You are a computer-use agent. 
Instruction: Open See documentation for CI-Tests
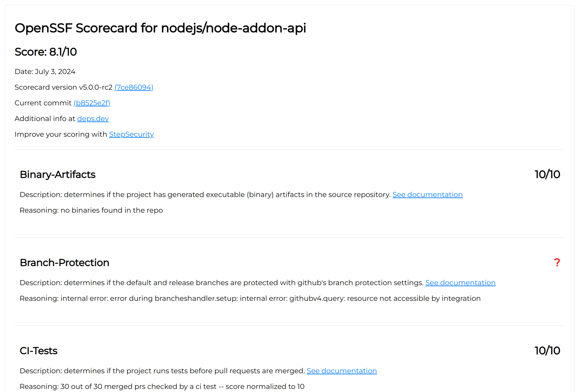(342, 371)
